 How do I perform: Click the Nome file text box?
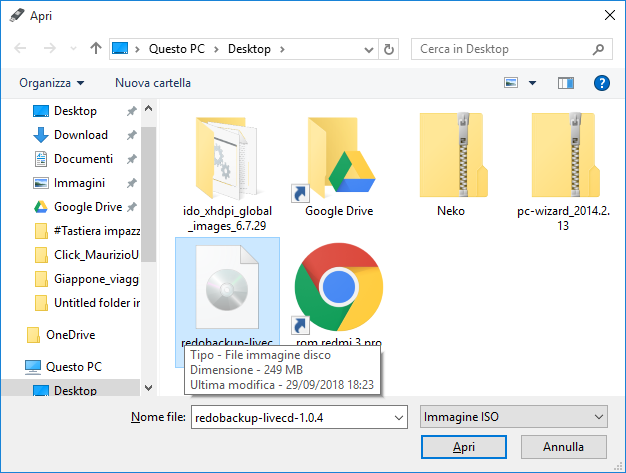pyautogui.click(x=292, y=417)
